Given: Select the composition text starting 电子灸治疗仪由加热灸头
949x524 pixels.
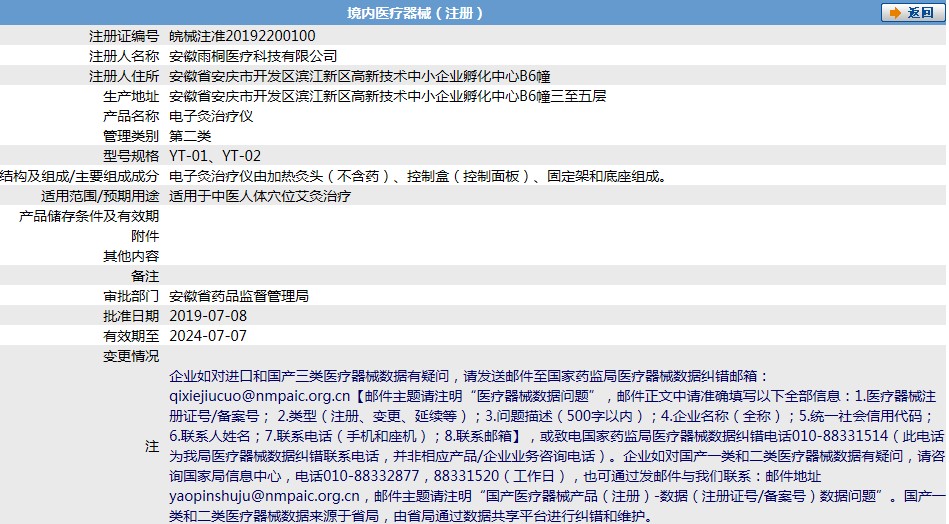Looking at the screenshot, I should click(x=418, y=176).
